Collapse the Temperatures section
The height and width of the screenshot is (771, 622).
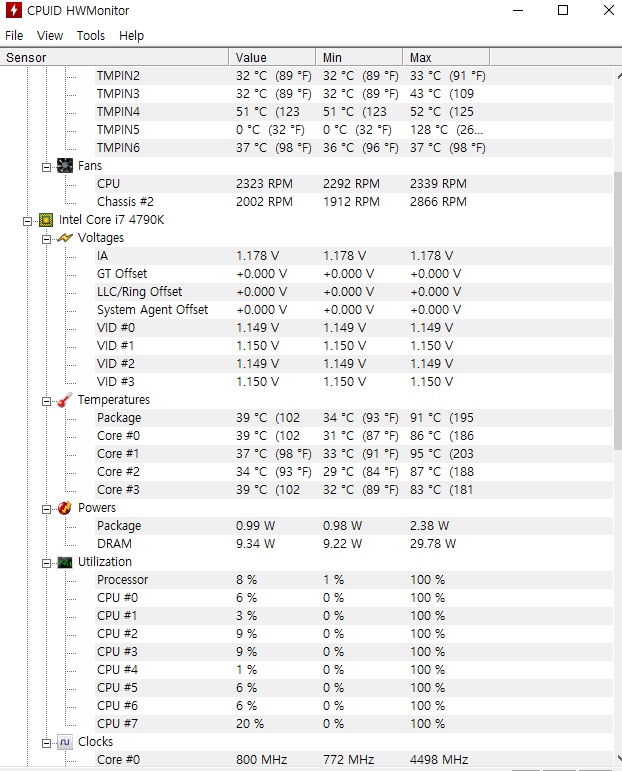click(46, 401)
